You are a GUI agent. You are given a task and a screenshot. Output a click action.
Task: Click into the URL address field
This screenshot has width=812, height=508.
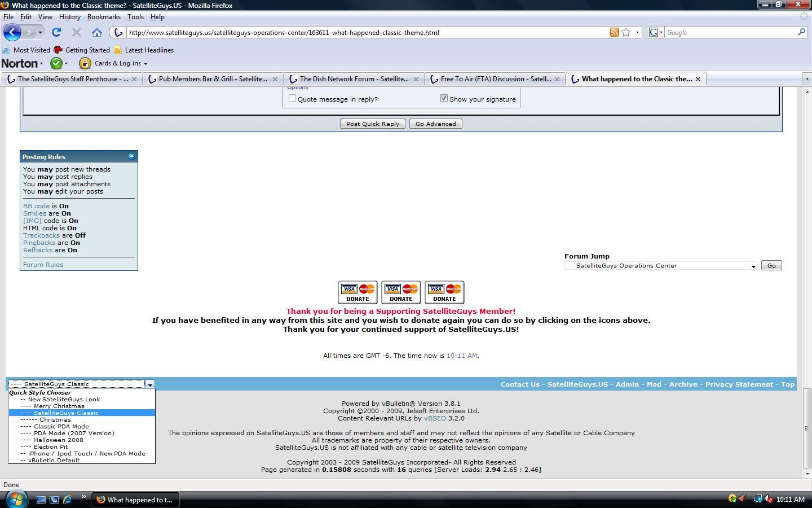[x=367, y=32]
